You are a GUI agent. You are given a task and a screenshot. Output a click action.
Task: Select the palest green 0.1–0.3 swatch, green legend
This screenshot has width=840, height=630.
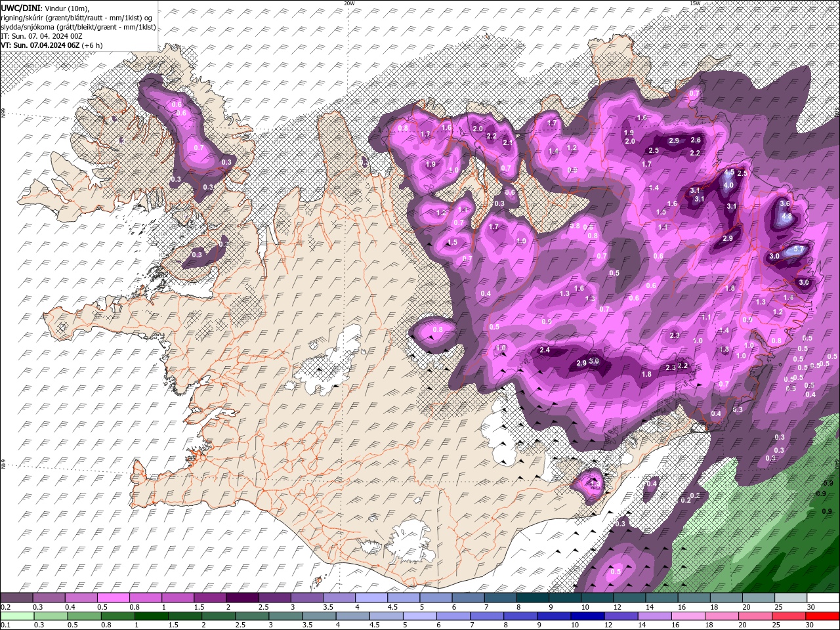point(18,616)
